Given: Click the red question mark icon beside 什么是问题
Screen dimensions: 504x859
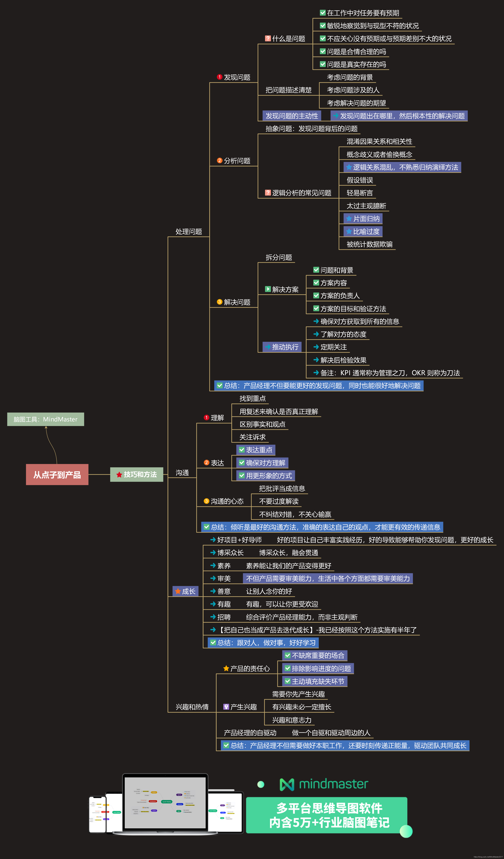Looking at the screenshot, I should click(x=268, y=39).
